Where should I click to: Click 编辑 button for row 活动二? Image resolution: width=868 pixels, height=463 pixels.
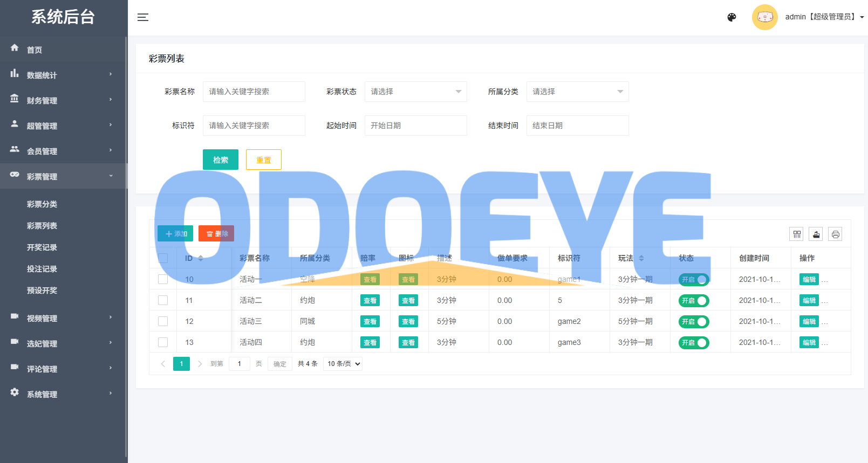click(x=809, y=300)
